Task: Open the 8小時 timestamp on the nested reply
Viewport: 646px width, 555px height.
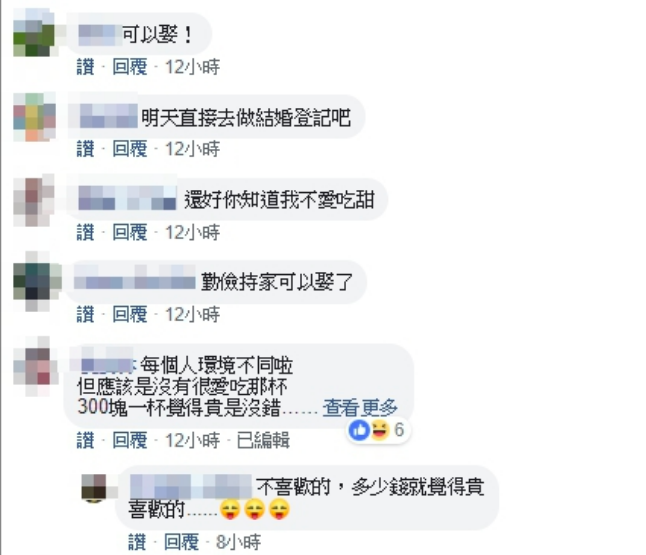Action: point(239,542)
